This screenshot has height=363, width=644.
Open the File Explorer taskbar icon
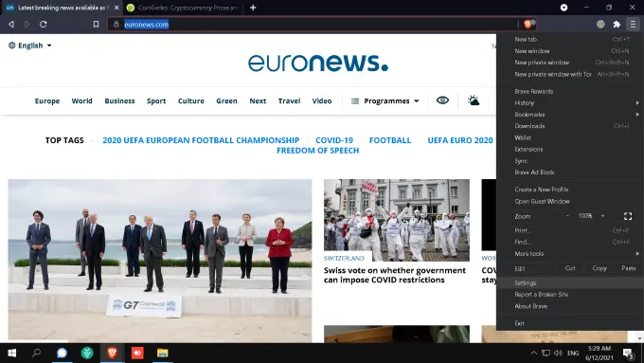click(x=163, y=353)
